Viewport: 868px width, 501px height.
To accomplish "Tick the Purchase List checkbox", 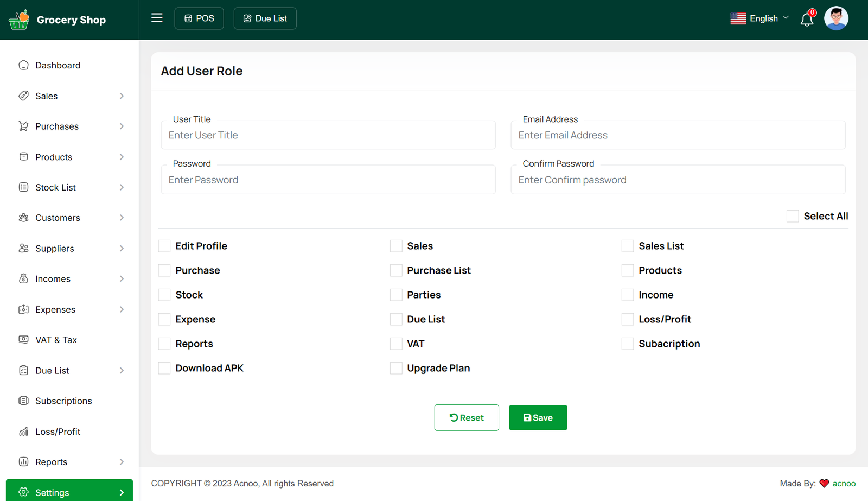I will (x=396, y=270).
